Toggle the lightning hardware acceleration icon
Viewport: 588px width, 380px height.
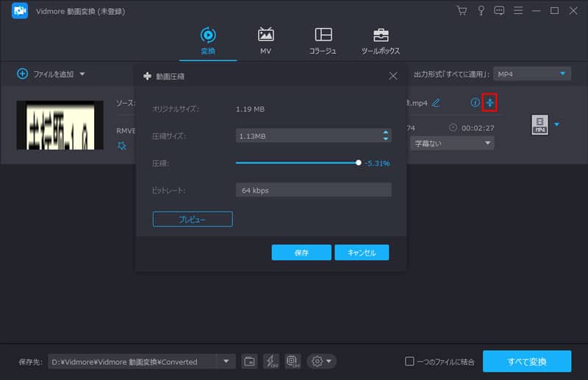[271, 361]
